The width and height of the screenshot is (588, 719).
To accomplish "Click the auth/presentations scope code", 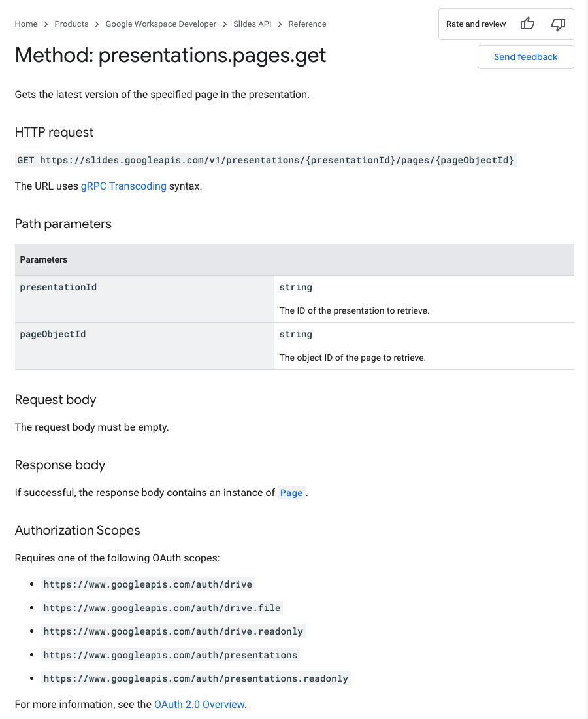I will pyautogui.click(x=171, y=655).
